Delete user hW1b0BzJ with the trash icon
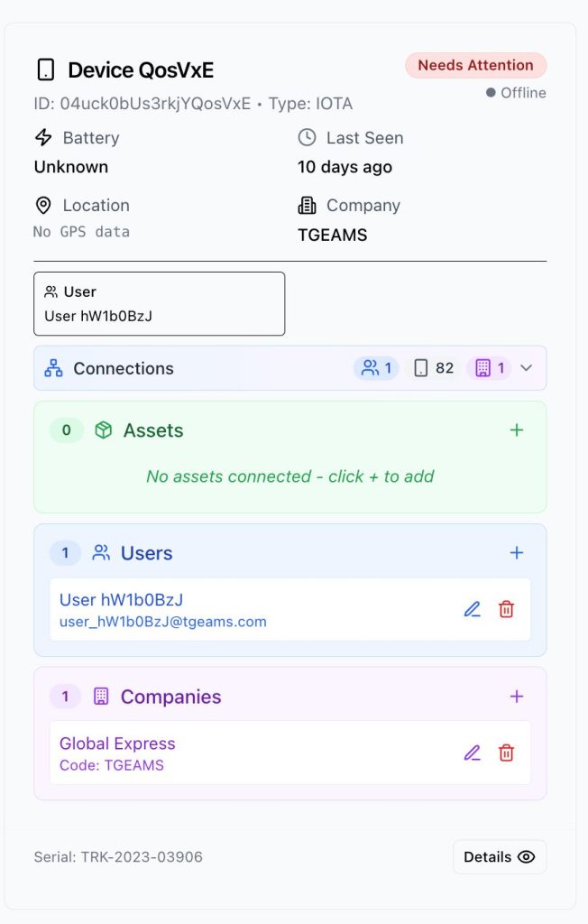Viewport: 588px width, 924px height. 506,609
